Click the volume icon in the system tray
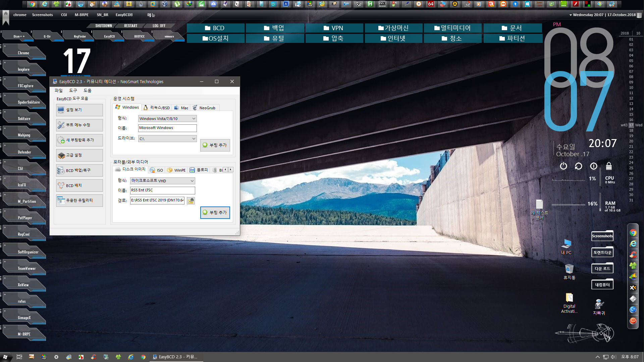644x362 pixels. point(613,357)
